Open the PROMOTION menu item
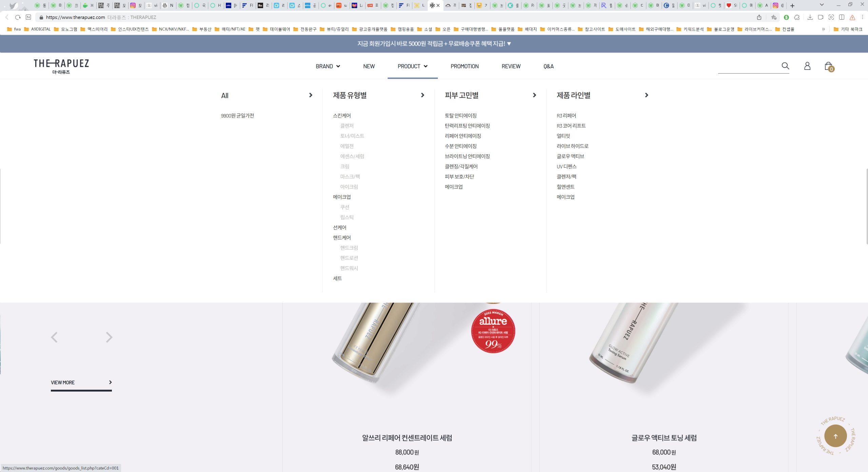The height and width of the screenshot is (472, 868). (465, 66)
